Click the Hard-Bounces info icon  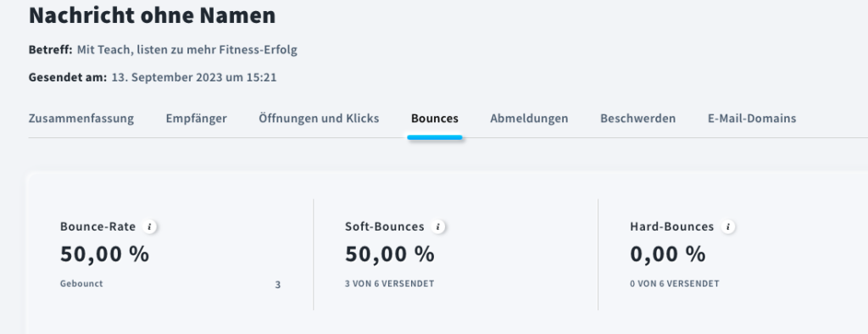coord(728,226)
